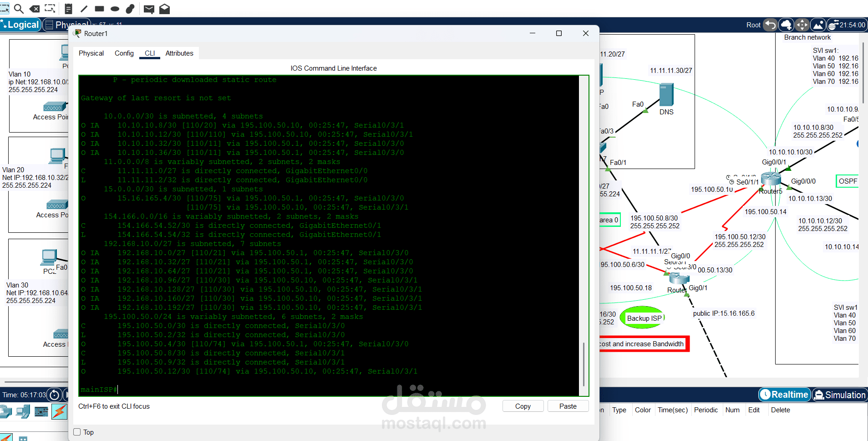Click the Edit column header in PDU list
Screen dimensions: 868x441
point(754,410)
